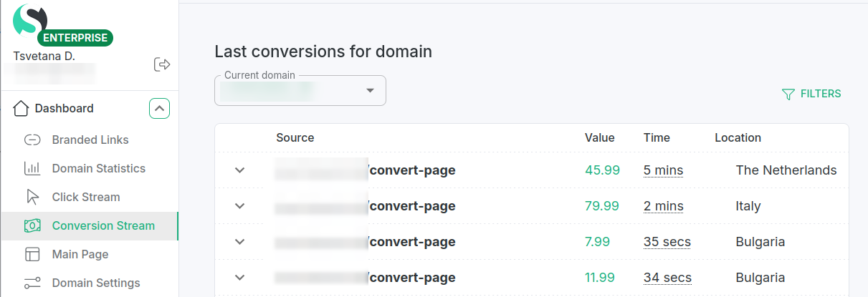Go to Domain Statistics page
Screen dimensions: 868x297
coord(98,169)
